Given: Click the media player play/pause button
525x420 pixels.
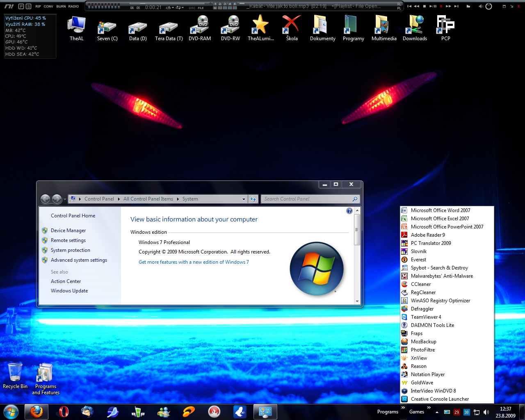Looking at the screenshot, I should 433,6.
